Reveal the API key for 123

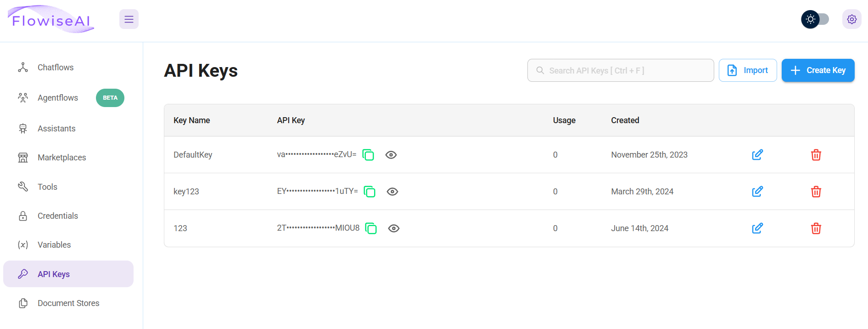point(394,228)
